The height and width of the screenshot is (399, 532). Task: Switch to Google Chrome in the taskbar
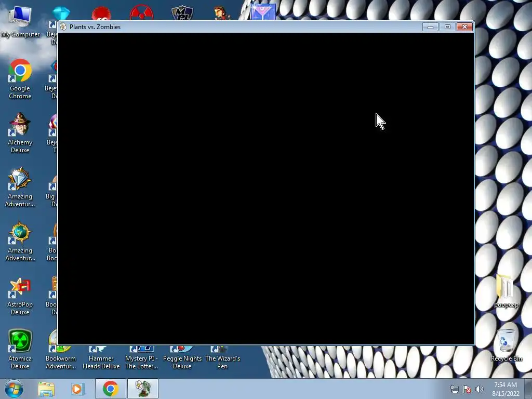click(110, 389)
